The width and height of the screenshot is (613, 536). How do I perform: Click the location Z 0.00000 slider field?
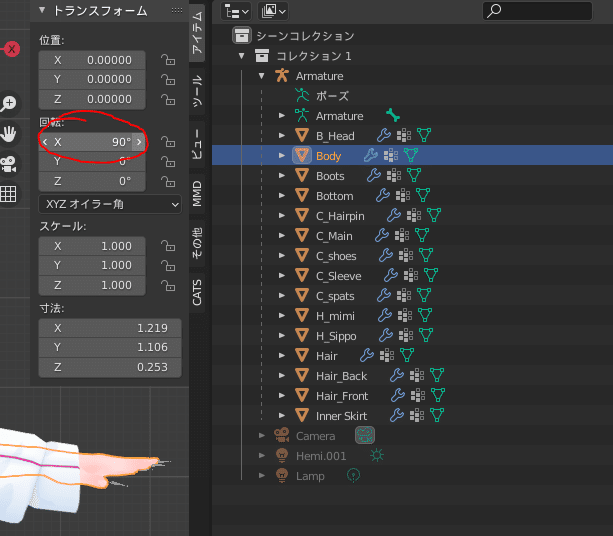pos(92,99)
